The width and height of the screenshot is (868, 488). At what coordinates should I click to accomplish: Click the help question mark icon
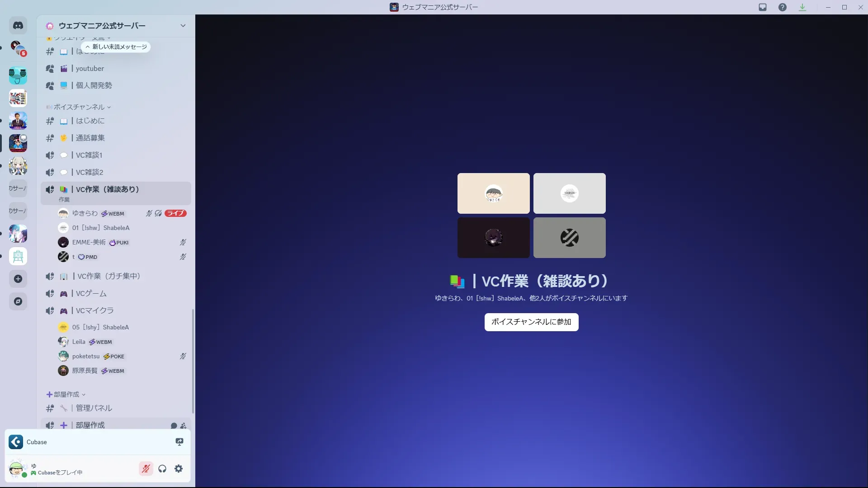pyautogui.click(x=783, y=7)
